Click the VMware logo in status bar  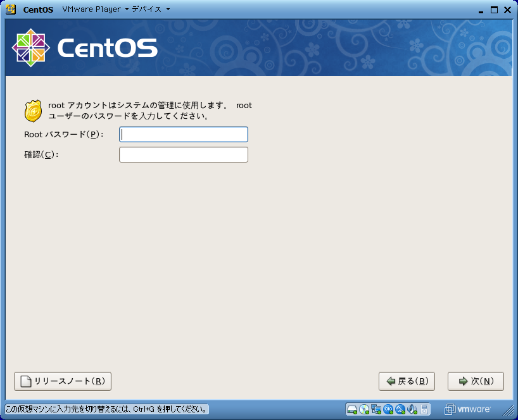467,409
